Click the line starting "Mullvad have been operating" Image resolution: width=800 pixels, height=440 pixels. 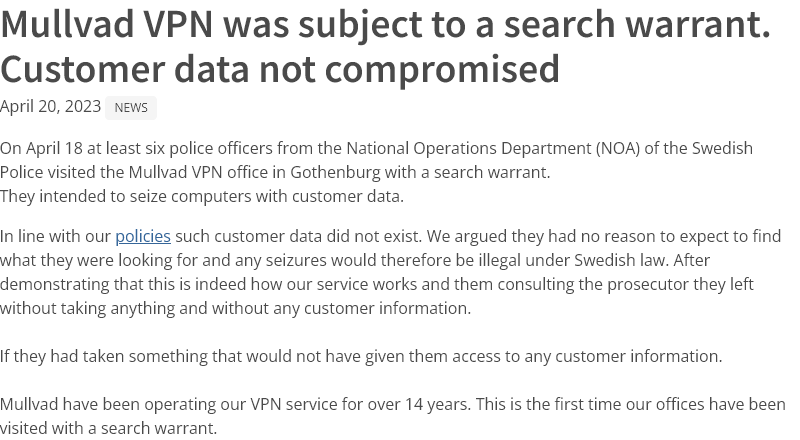point(392,404)
